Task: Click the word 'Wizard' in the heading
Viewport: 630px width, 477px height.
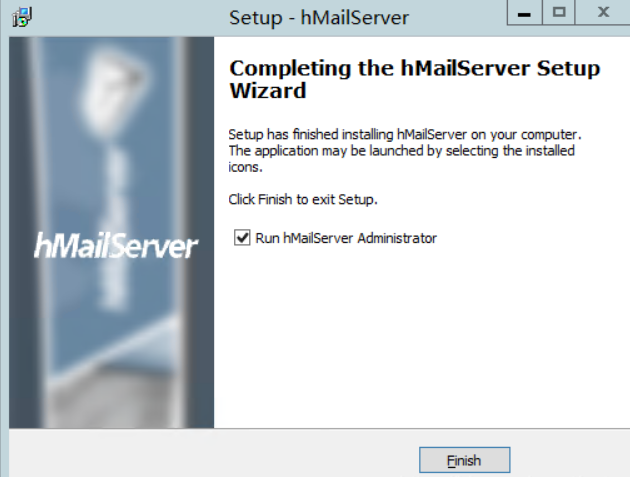Action: (268, 90)
